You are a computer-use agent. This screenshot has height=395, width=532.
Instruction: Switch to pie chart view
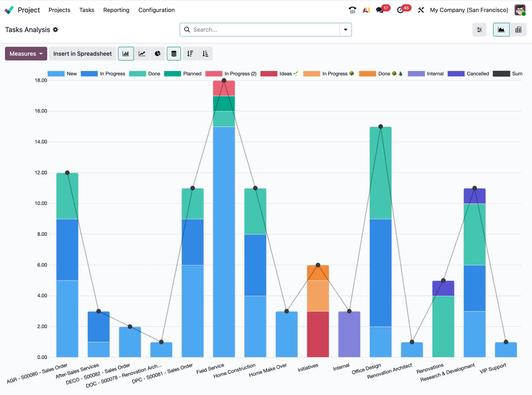pyautogui.click(x=158, y=53)
